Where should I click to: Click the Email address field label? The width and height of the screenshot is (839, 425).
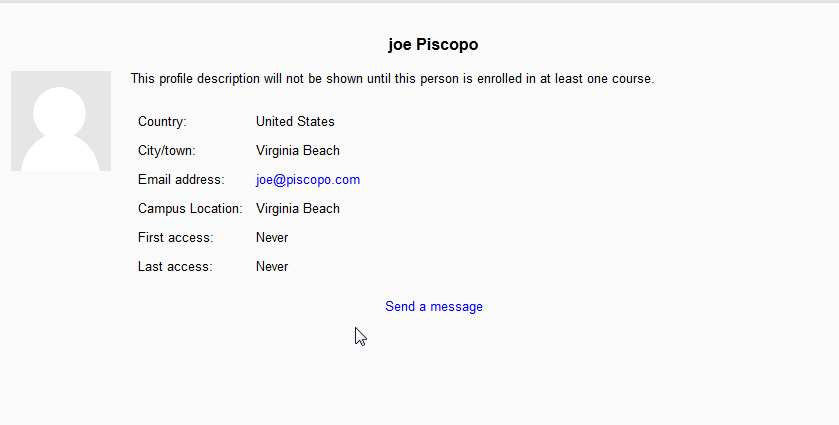[x=181, y=180]
